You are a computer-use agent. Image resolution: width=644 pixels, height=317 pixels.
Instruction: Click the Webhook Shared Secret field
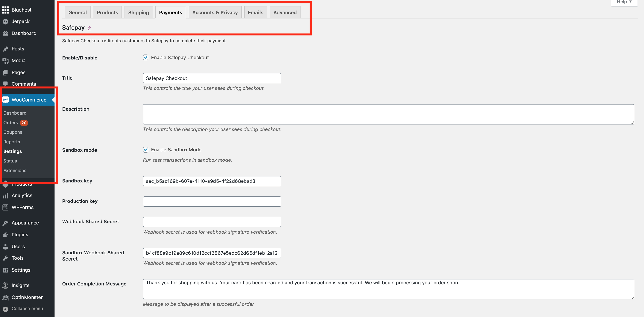(212, 222)
